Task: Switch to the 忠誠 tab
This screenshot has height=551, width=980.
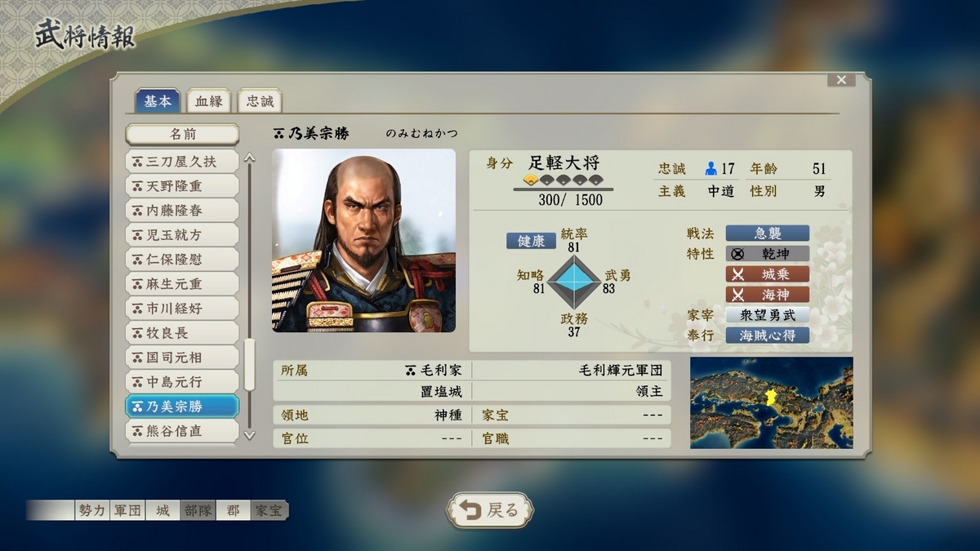Action: (x=260, y=101)
